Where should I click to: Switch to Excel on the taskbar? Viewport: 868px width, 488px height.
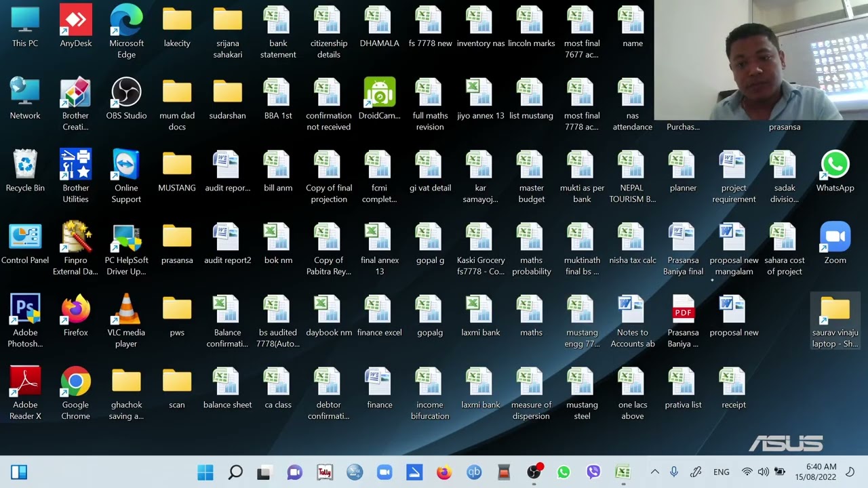(x=623, y=472)
